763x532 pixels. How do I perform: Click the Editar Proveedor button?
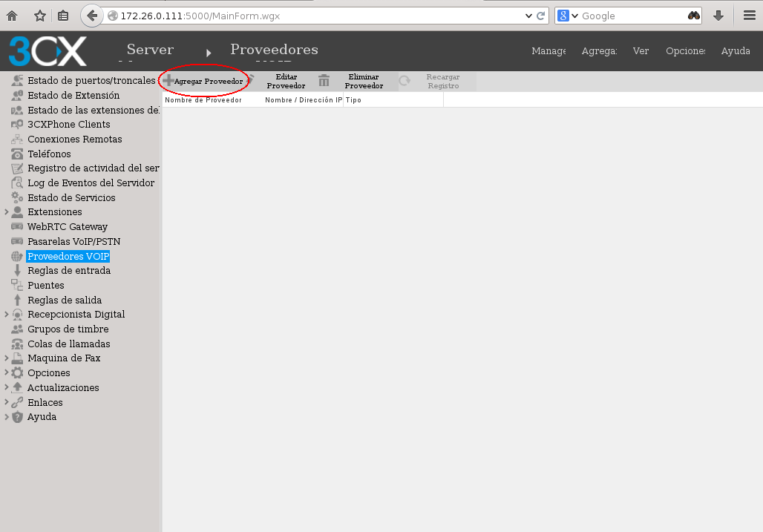click(x=286, y=80)
